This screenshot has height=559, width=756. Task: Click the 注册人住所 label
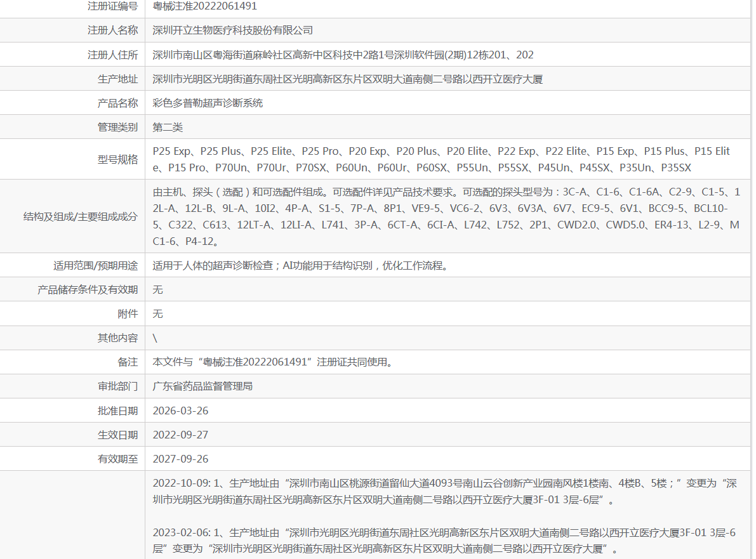coord(113,55)
